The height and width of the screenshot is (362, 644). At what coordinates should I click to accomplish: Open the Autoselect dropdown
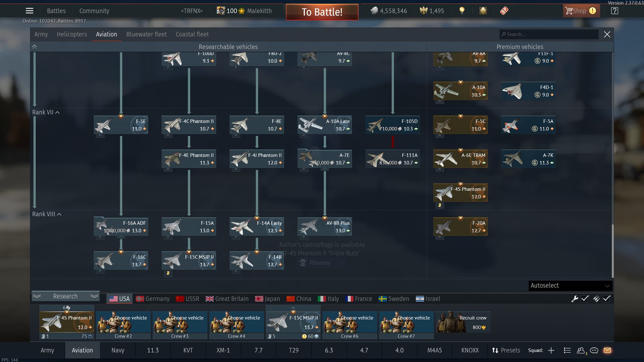pyautogui.click(x=570, y=286)
